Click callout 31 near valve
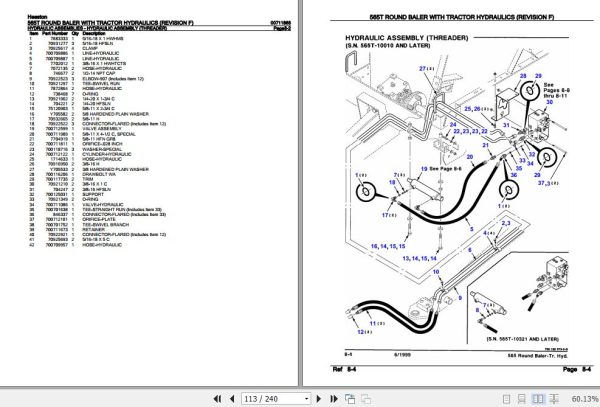The width and height of the screenshot is (600, 407). pos(506,125)
